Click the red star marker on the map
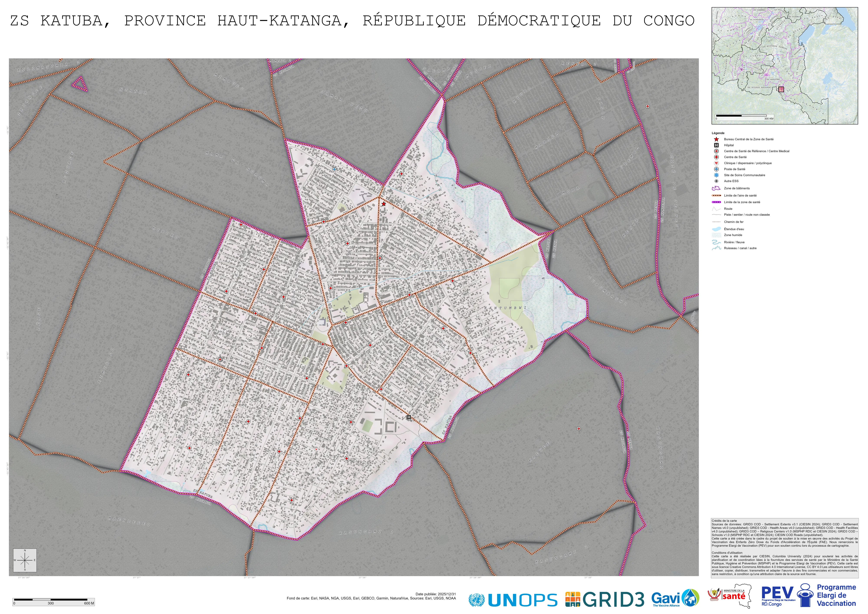Image resolution: width=868 pixels, height=614 pixels. point(384,204)
